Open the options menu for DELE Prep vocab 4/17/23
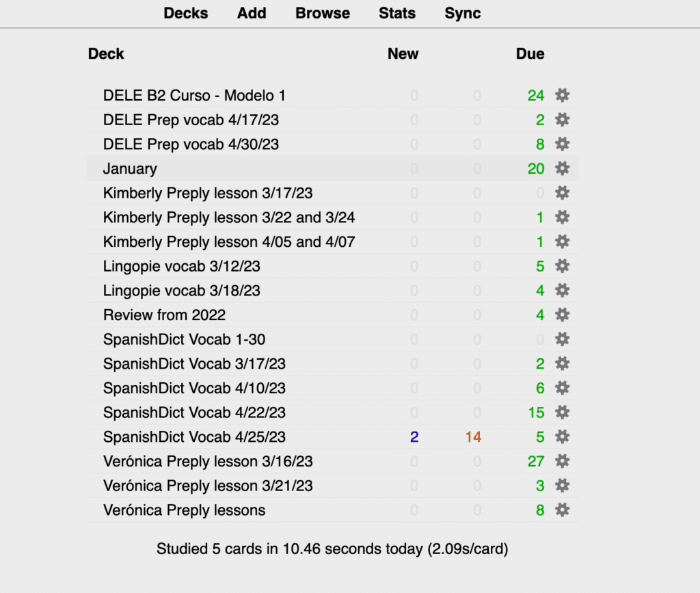Screen dimensions: 700x593 click(562, 120)
